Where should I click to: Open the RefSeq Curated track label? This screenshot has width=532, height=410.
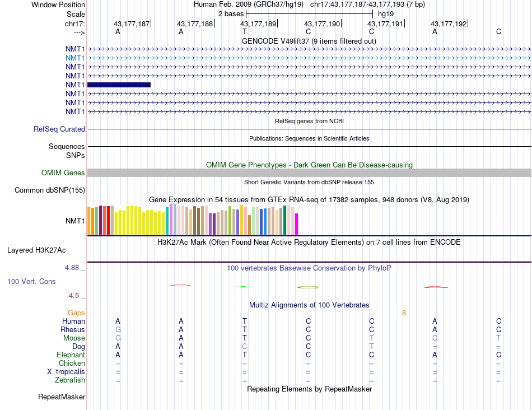pyautogui.click(x=59, y=129)
